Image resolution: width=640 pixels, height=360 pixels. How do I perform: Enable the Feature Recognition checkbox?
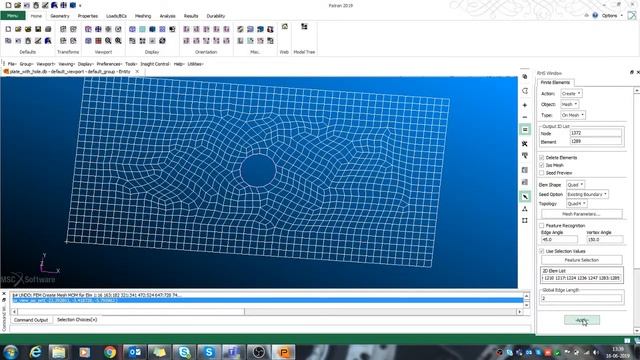542,226
